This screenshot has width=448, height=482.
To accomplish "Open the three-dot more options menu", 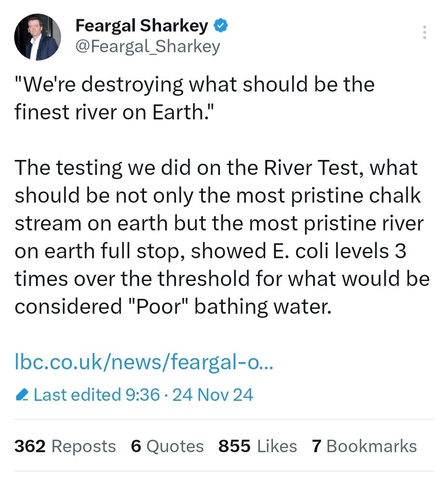I will pyautogui.click(x=424, y=32).
